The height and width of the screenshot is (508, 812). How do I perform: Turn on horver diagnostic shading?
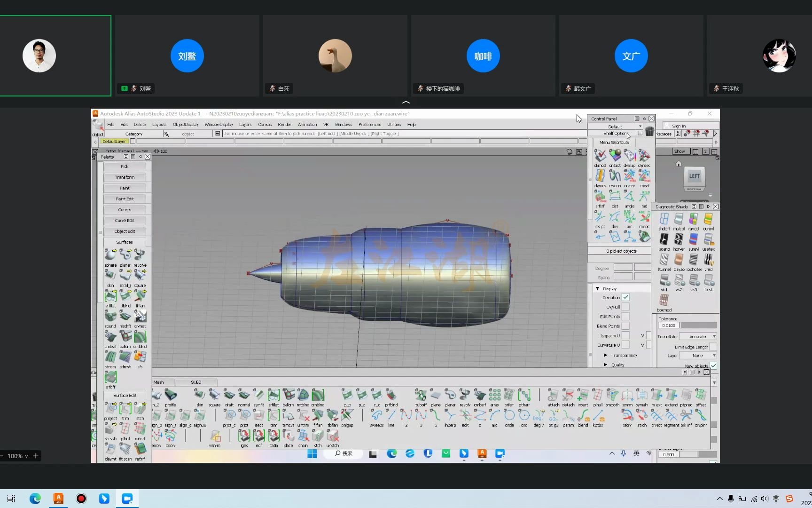coord(679,240)
